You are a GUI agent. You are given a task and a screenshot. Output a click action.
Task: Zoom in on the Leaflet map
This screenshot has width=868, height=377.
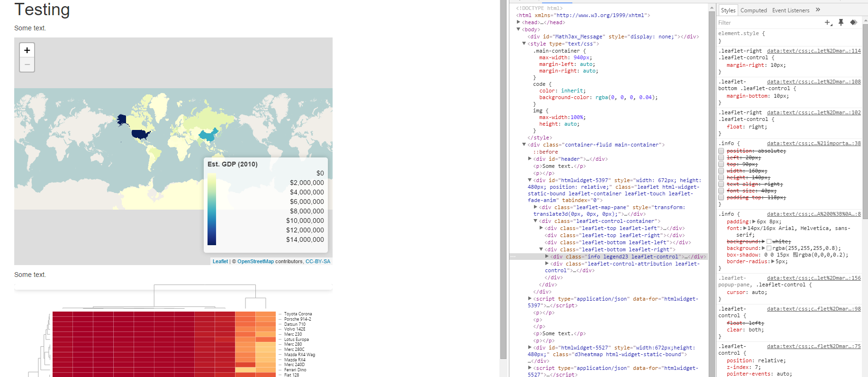coord(27,50)
